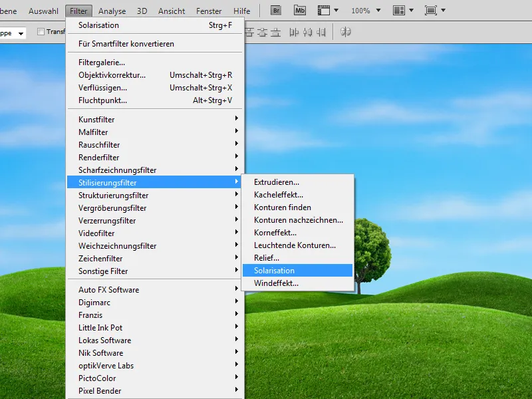The height and width of the screenshot is (399, 532).
Task: Choose Konturen finden filter
Action: [297, 207]
